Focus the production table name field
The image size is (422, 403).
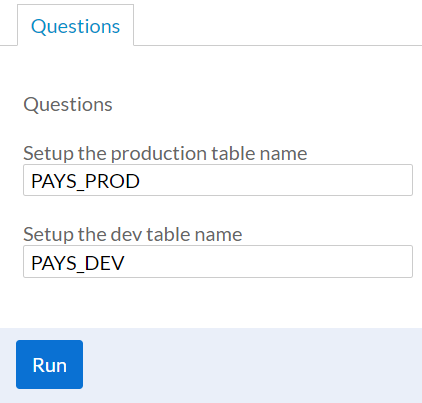pos(218,180)
